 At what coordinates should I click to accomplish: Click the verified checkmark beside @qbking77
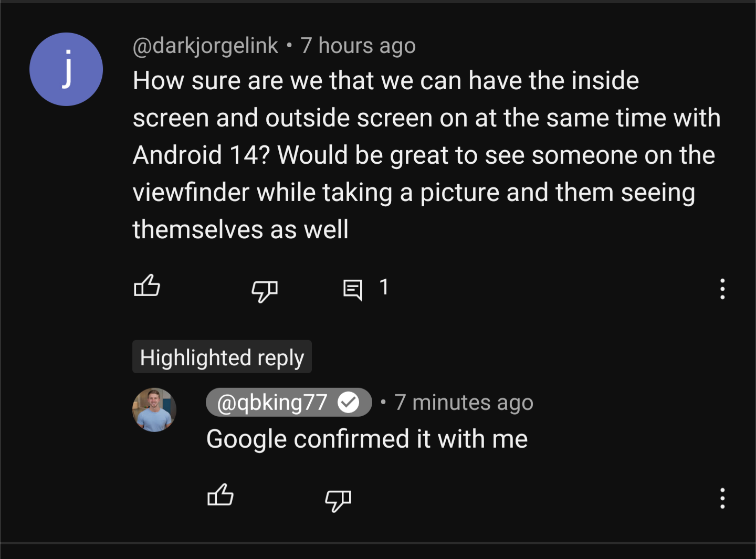click(x=348, y=403)
